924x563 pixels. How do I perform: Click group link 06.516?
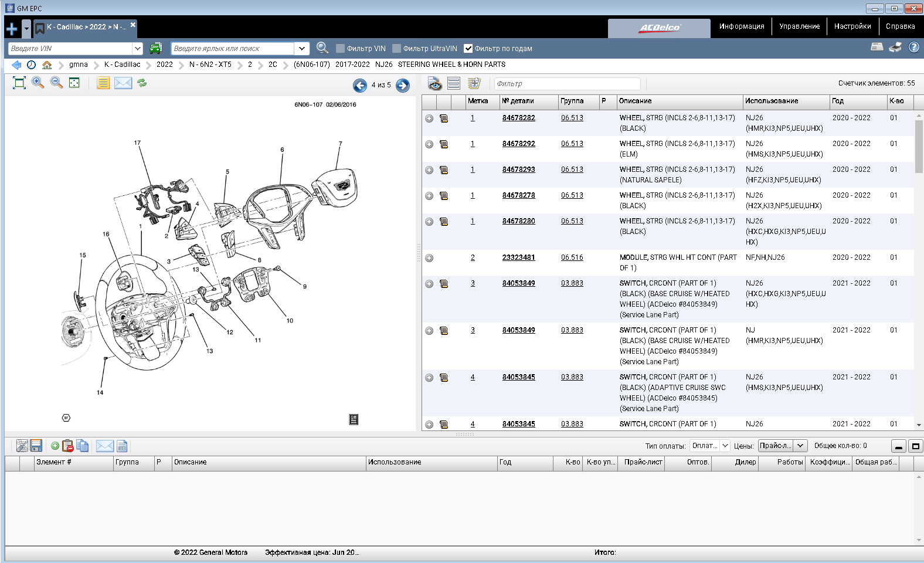(572, 257)
